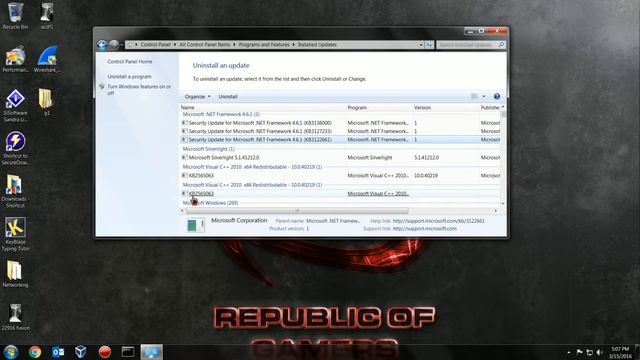This screenshot has width=640, height=360.
Task: Click the Action Center flag tray icon
Action: coord(579,352)
